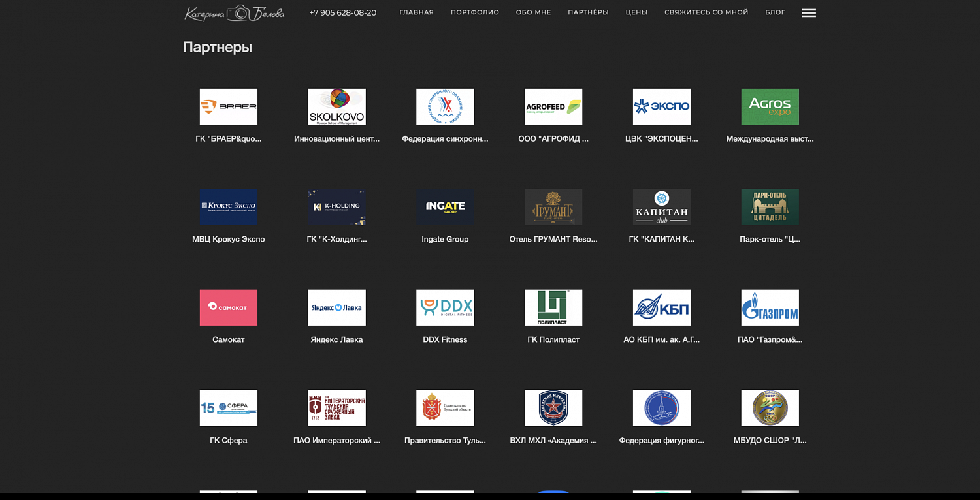
Task: Navigate to the Цены page
Action: 636,12
